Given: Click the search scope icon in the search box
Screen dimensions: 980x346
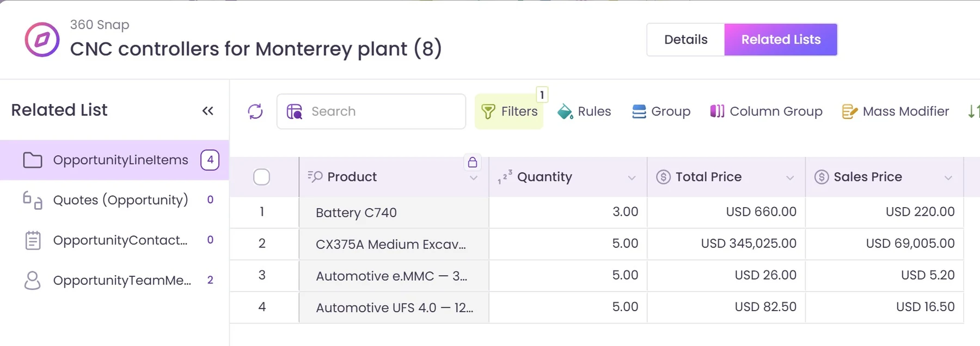Looking at the screenshot, I should (x=295, y=112).
